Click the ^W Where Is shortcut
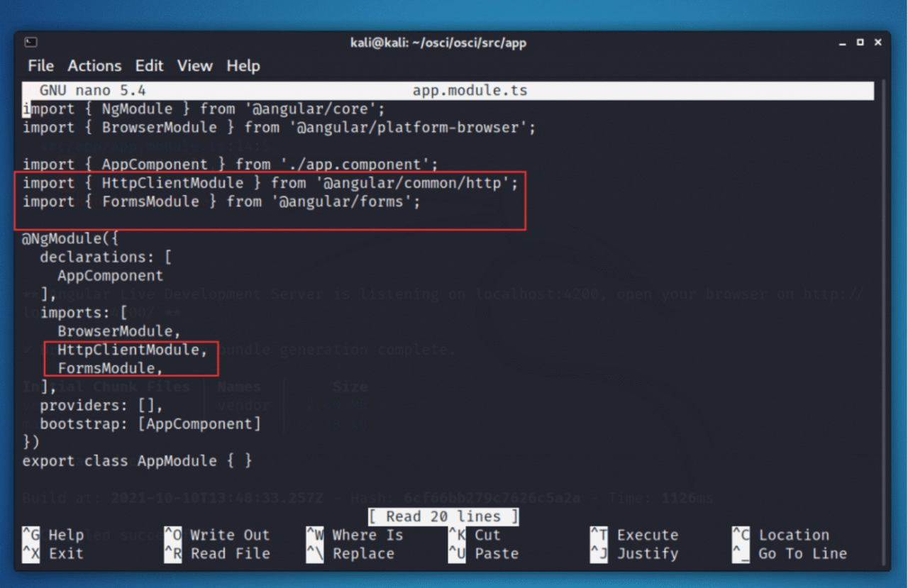The width and height of the screenshot is (908, 588). pos(355,535)
